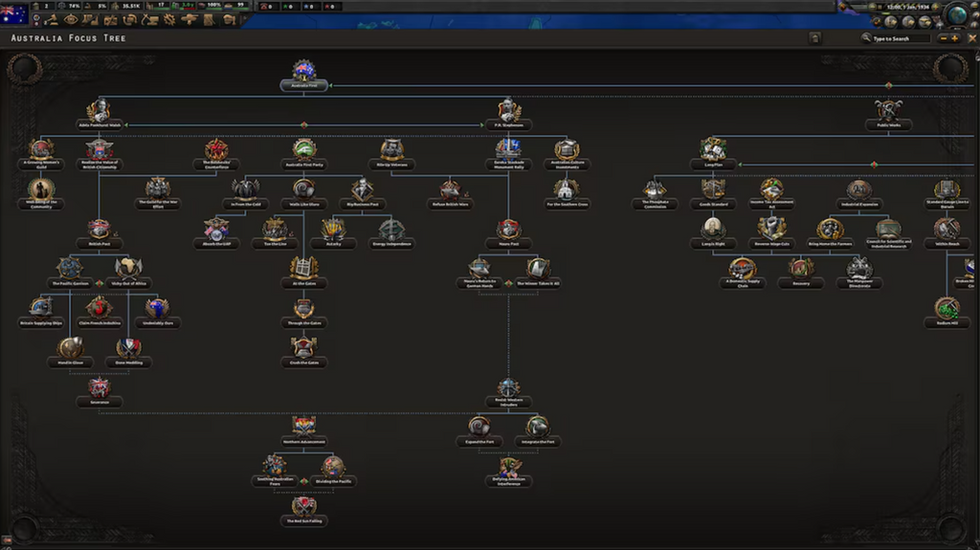980x550 pixels.
Task: Select Income Tax Assessment Act focus
Action: [772, 194]
